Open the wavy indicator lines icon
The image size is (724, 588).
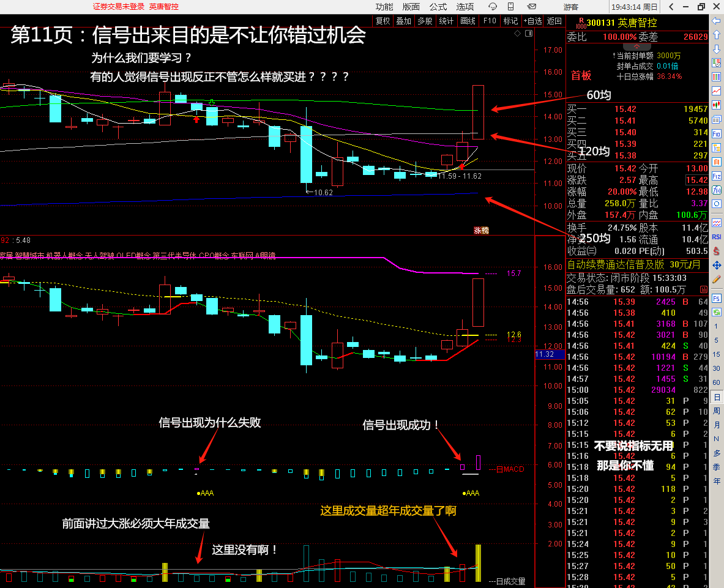(716, 223)
